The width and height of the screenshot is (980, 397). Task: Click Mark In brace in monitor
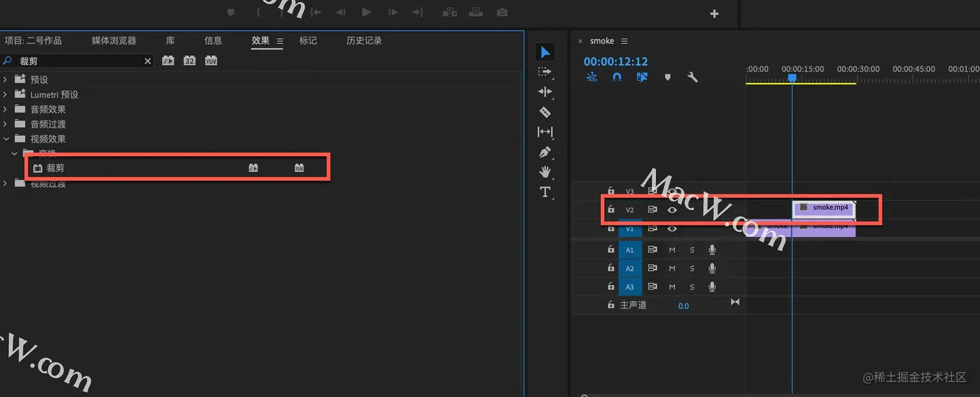coord(259,12)
